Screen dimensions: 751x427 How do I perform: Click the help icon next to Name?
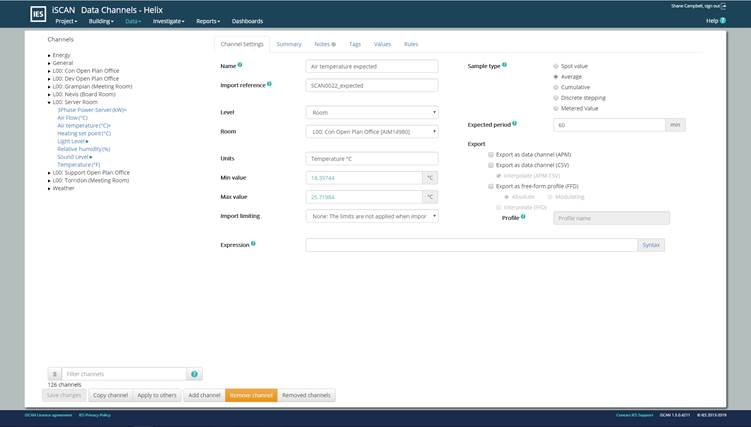pyautogui.click(x=240, y=65)
